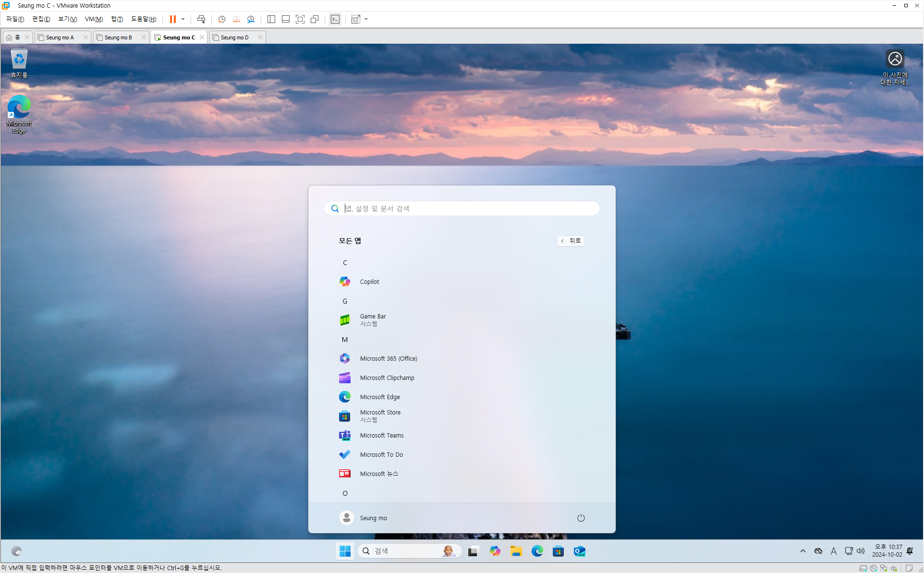Screen dimensions: 924x573
Task: Enter Unity mode
Action: point(315,19)
